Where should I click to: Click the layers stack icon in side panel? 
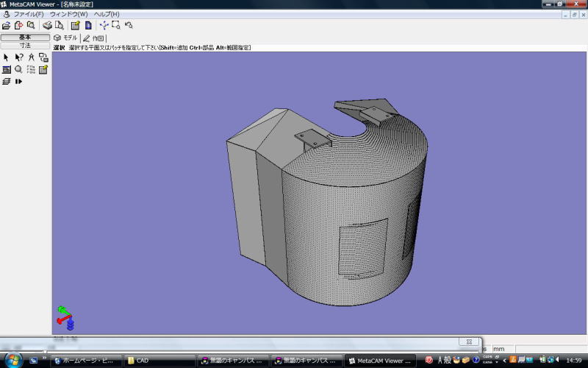(x=7, y=82)
